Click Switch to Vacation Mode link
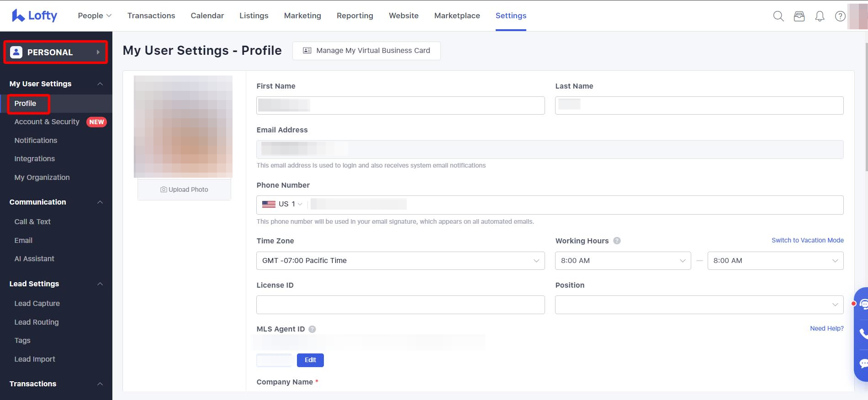 point(807,240)
